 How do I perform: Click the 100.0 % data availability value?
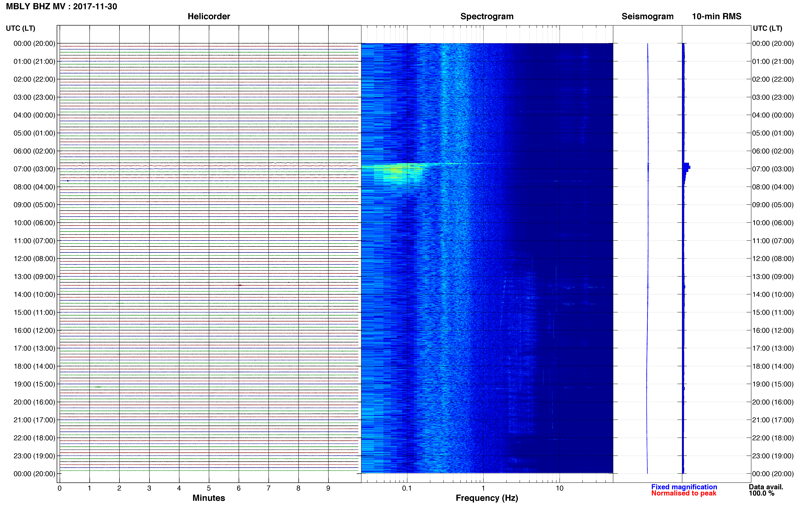tap(761, 493)
